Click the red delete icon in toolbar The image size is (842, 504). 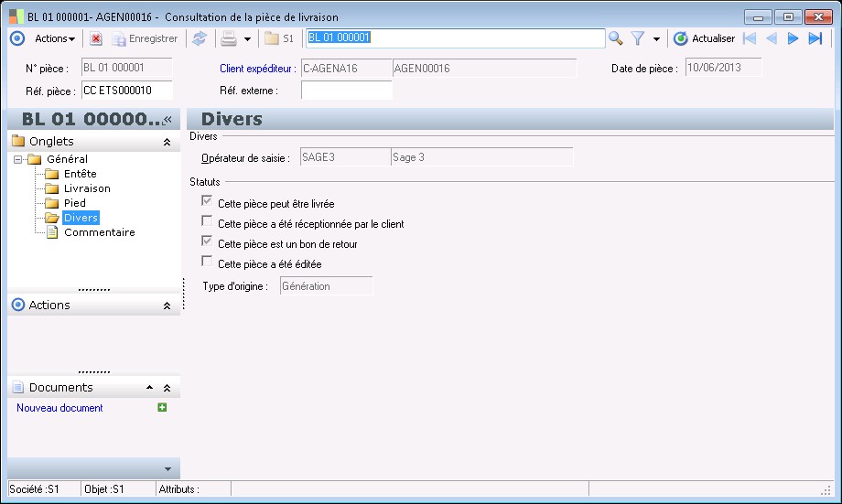point(96,38)
